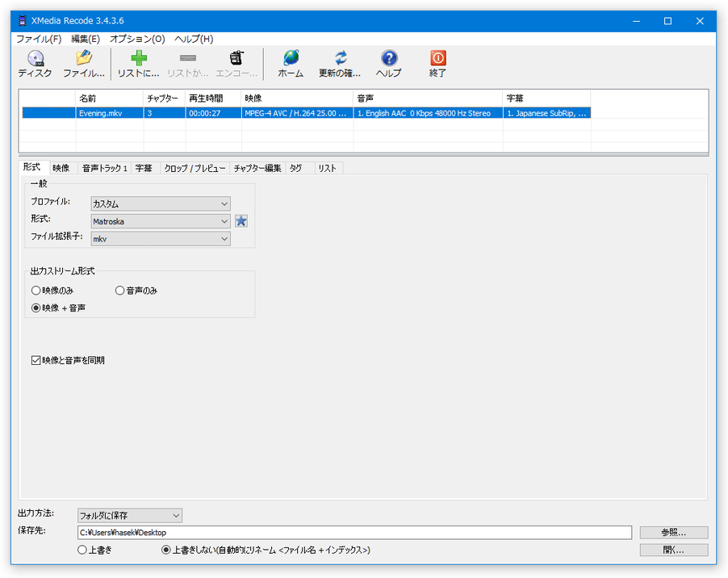Click the XMedia Recode title bar app icon
The width and height of the screenshot is (728, 578).
[x=22, y=20]
